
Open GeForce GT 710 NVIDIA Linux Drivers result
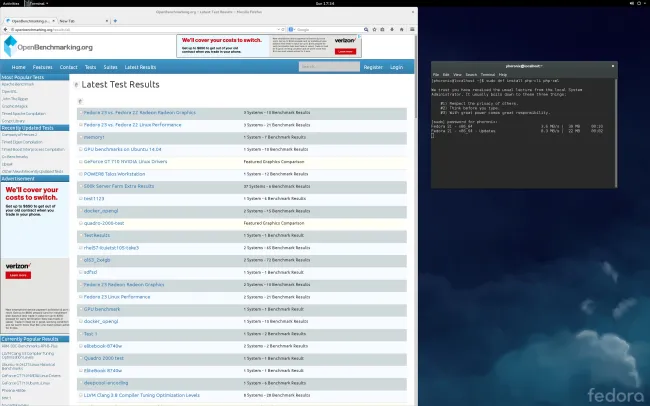(x=126, y=162)
